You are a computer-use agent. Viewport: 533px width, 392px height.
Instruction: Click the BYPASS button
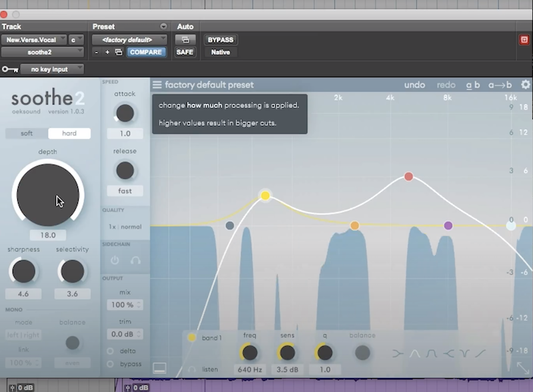tap(221, 40)
